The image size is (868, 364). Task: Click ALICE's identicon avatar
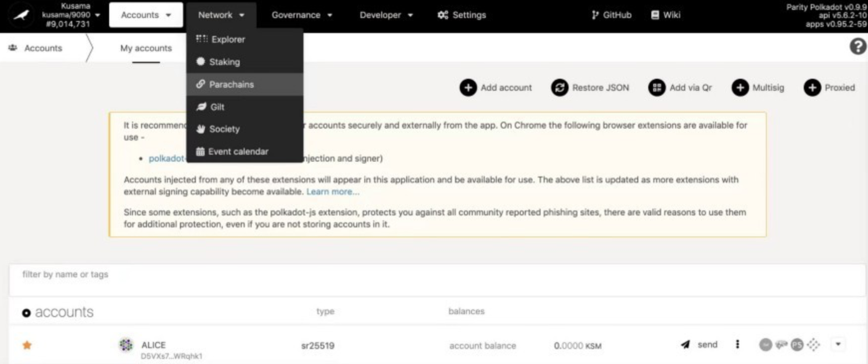[126, 345]
